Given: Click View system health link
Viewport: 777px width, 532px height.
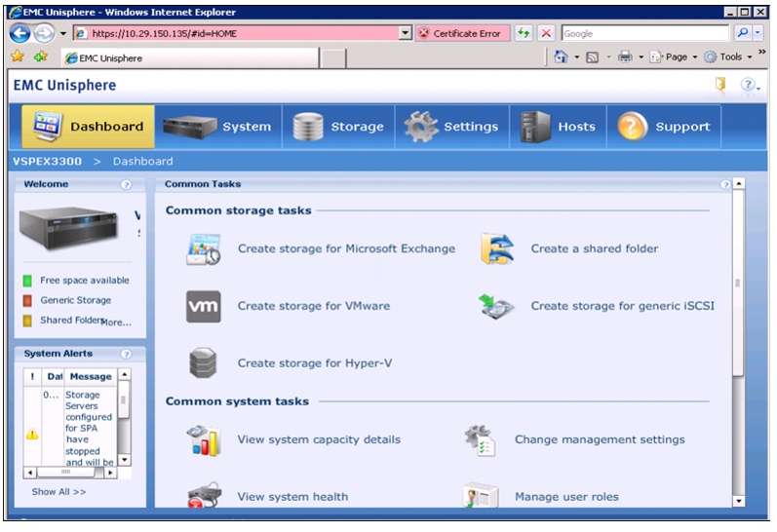Looking at the screenshot, I should click(292, 497).
